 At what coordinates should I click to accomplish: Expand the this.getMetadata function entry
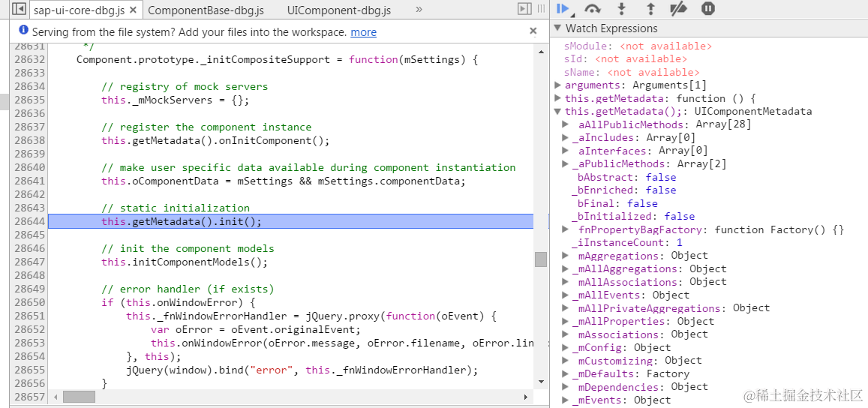coord(557,98)
